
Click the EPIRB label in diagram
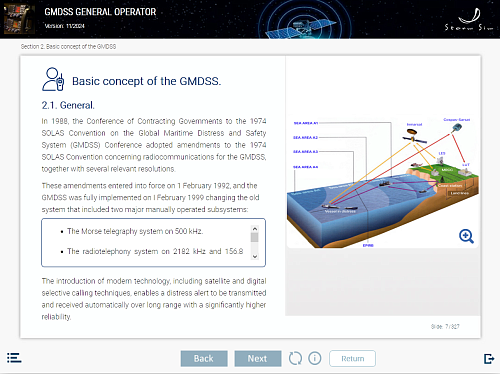tap(368, 245)
